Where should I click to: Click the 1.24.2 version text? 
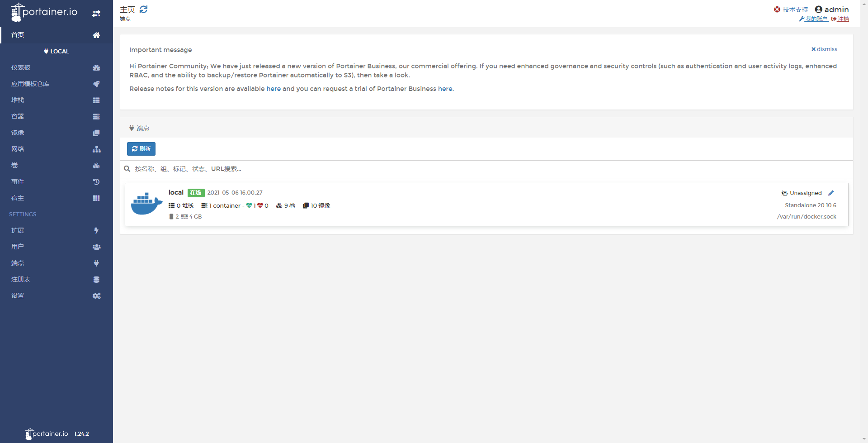pos(82,434)
